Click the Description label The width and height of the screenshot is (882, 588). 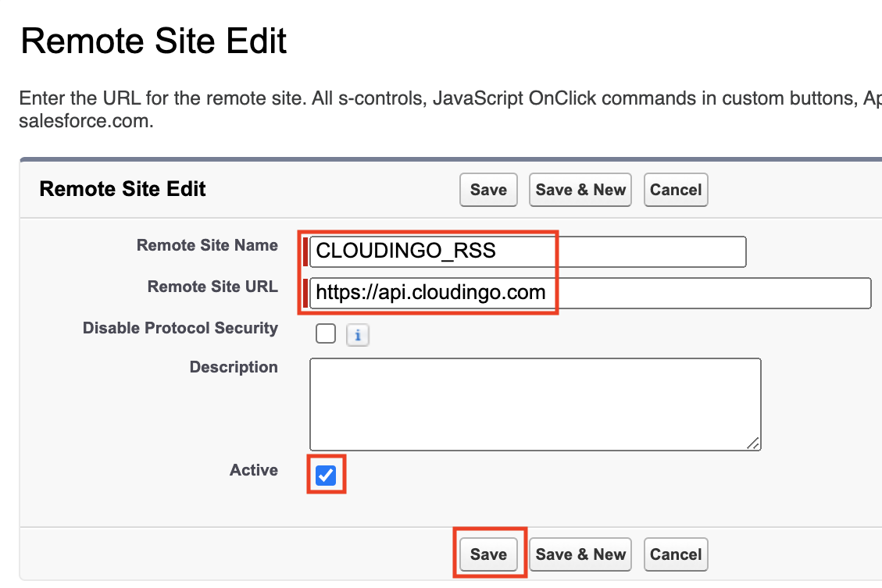pos(234,367)
